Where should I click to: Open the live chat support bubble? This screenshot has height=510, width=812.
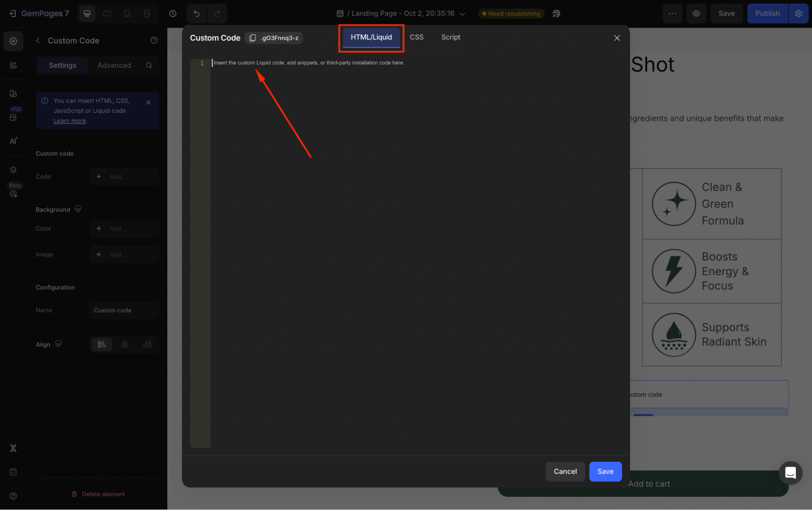click(790, 473)
